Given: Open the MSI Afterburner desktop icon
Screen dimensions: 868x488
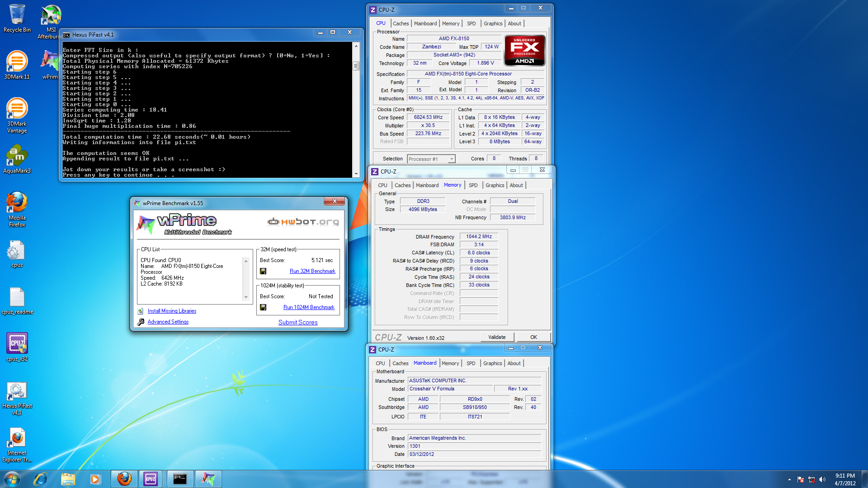Looking at the screenshot, I should [50, 21].
